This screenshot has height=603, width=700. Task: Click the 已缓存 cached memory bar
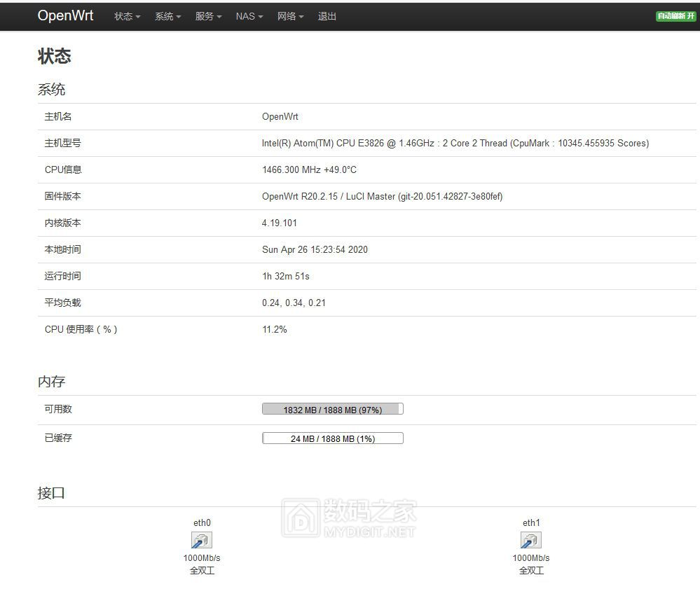click(x=332, y=439)
